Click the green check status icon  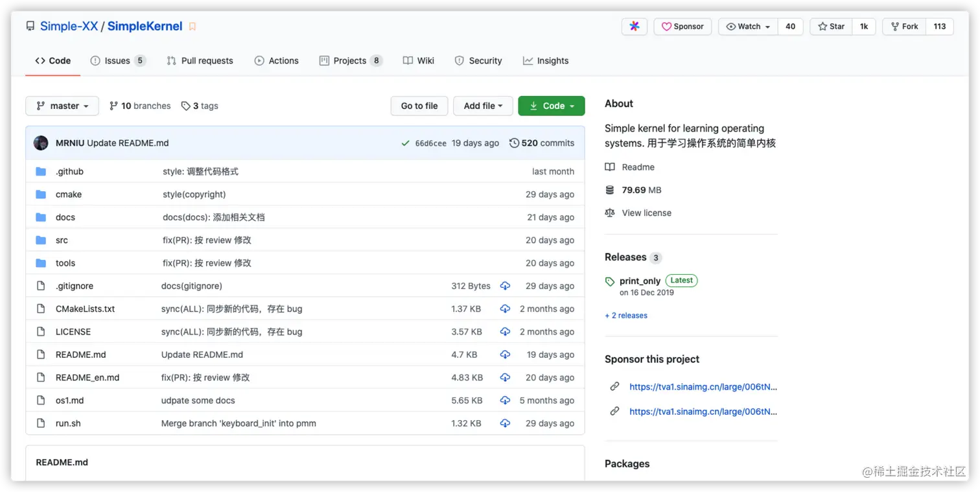pos(405,143)
